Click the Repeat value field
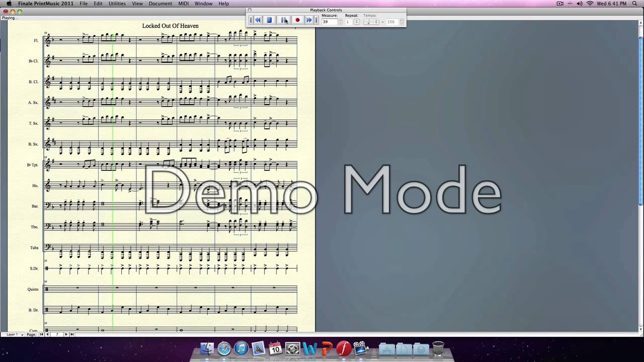Viewport: 644px width, 362px height. 349,22
